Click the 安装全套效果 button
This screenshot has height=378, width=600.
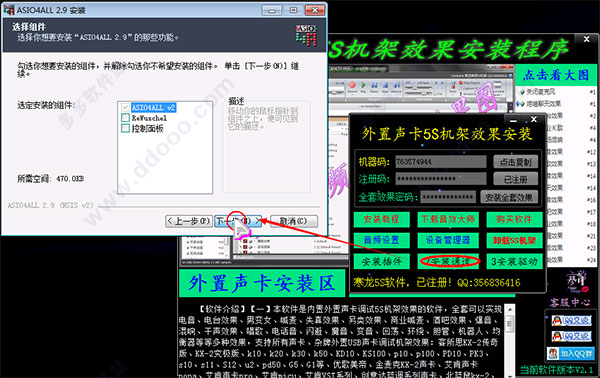[509, 197]
